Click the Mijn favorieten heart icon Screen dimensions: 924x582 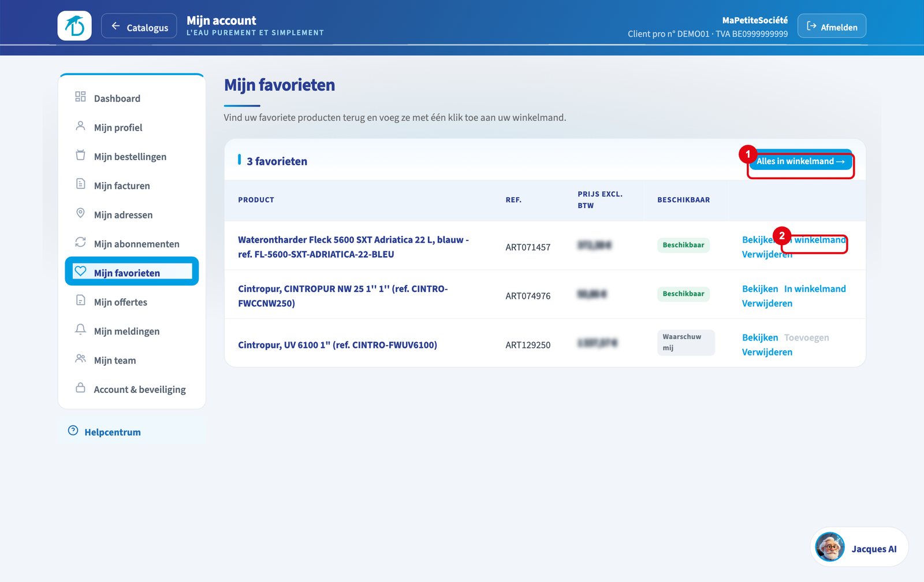pyautogui.click(x=80, y=271)
